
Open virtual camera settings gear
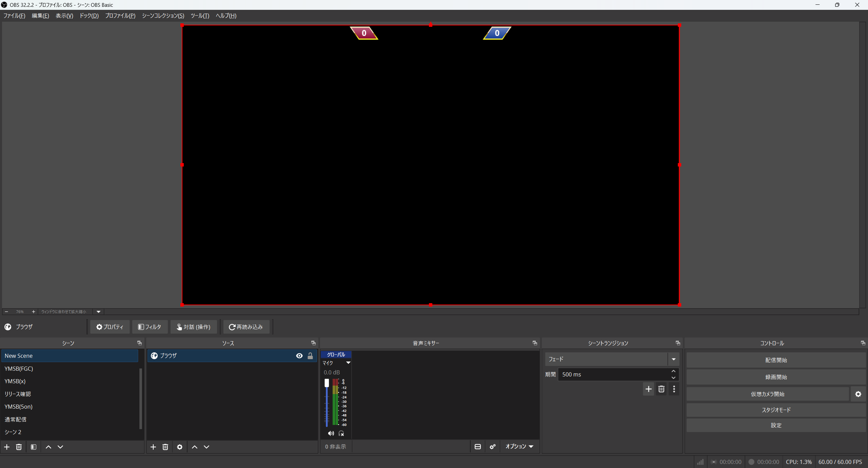coord(858,394)
